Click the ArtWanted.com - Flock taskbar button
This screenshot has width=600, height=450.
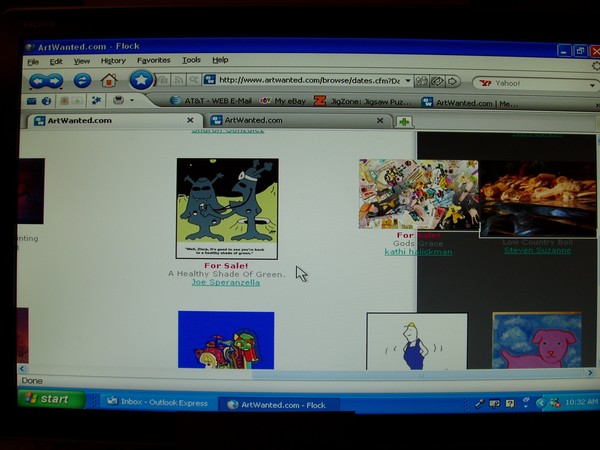point(279,405)
